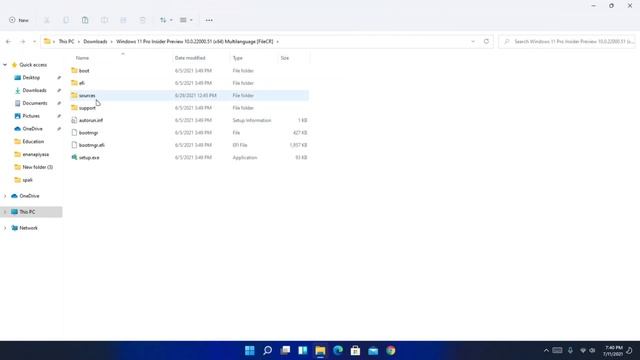Open Mail app from taskbar
The height and width of the screenshot is (360, 640).
(373, 350)
